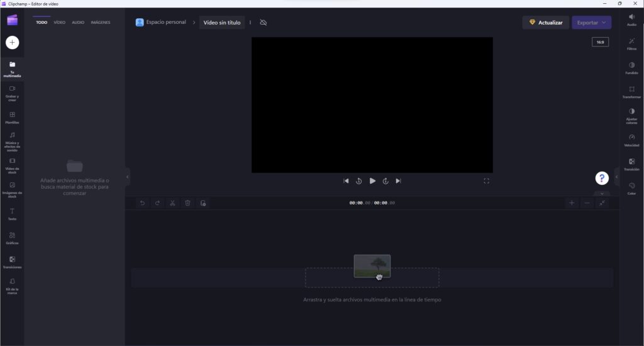Collapse the media panel with side arrow
Image resolution: width=644 pixels, height=346 pixels.
click(x=128, y=177)
